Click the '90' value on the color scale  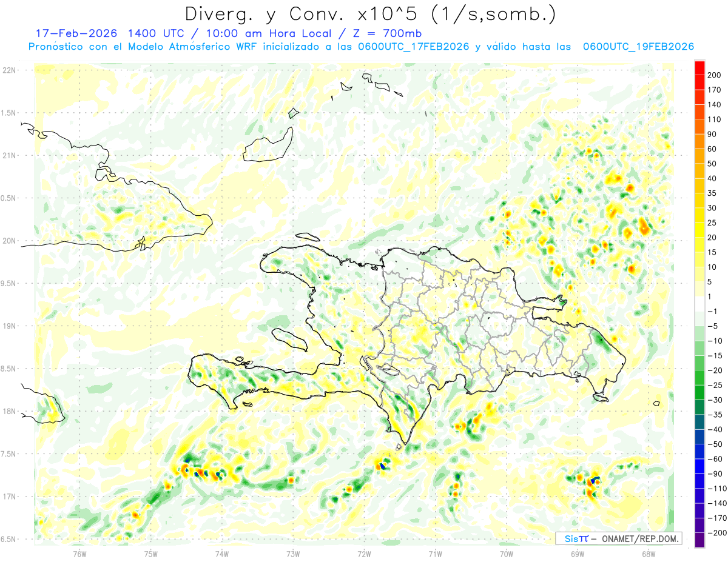click(x=713, y=135)
